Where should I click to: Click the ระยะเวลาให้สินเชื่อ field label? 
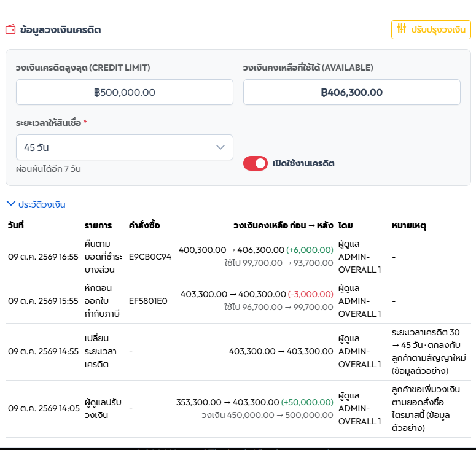point(49,123)
